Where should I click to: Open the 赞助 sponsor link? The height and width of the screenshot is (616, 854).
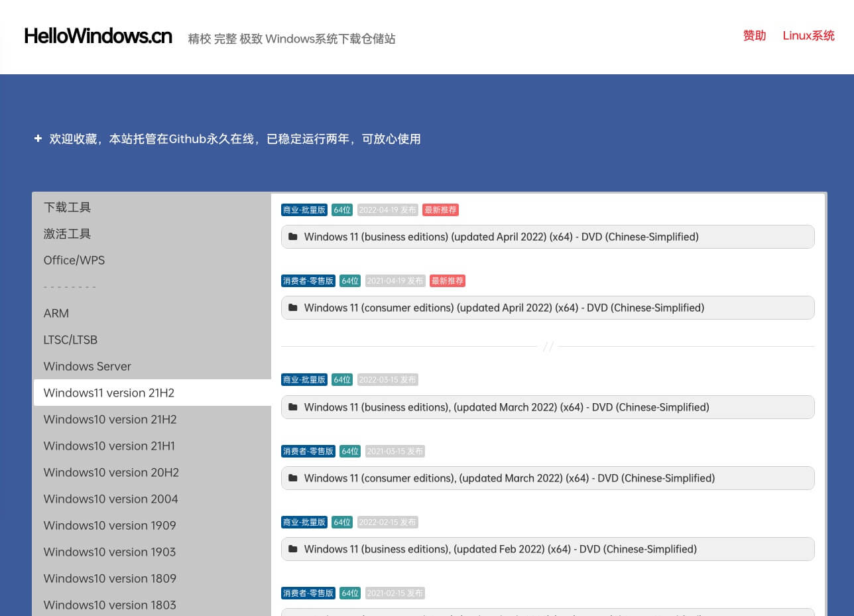(x=755, y=36)
